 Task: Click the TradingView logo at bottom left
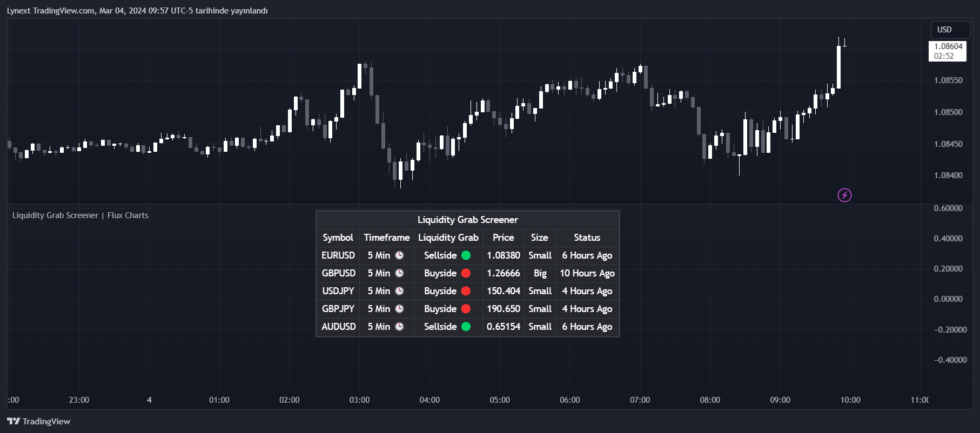pos(38,421)
